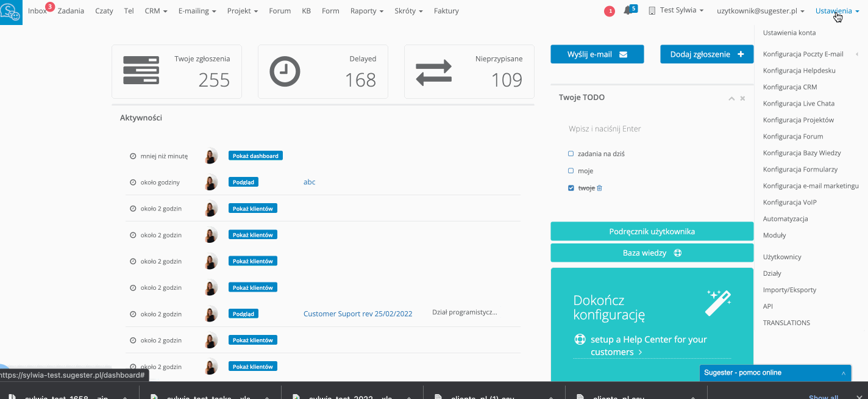The width and height of the screenshot is (868, 399).
Task: Open the Test Sylwia account dropdown
Action: (676, 11)
